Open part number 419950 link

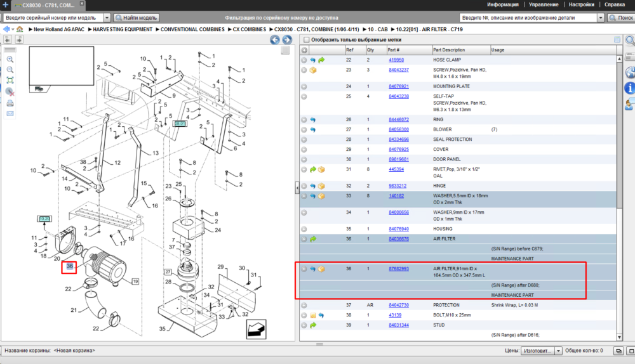click(x=396, y=60)
